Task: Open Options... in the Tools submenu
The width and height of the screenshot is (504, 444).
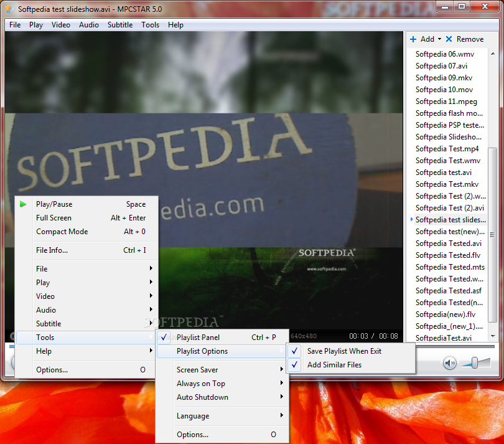Action: (222, 435)
